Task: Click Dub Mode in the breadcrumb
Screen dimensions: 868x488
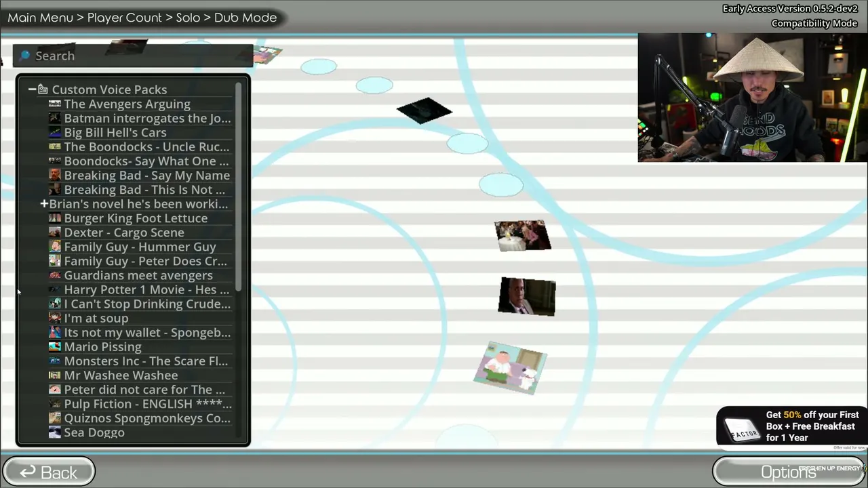Action: tap(245, 18)
